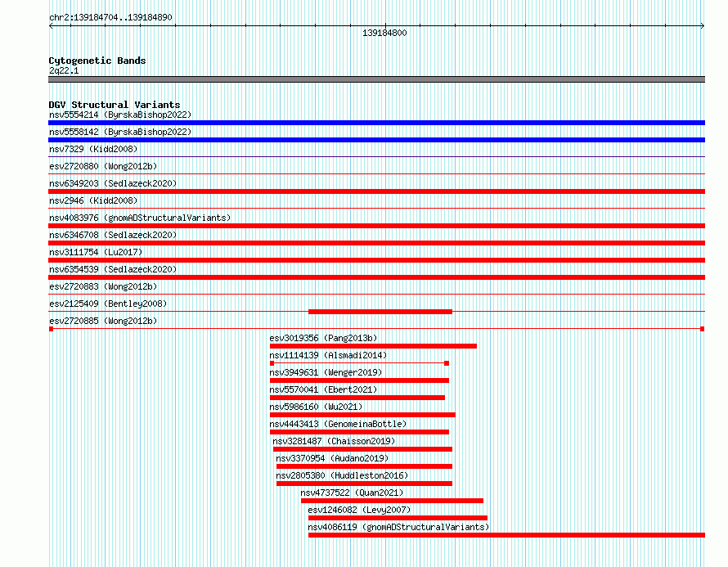The height and width of the screenshot is (567, 728).
Task: Click the nsv6349203 (Sedlazeck2020) label
Action: (x=113, y=183)
